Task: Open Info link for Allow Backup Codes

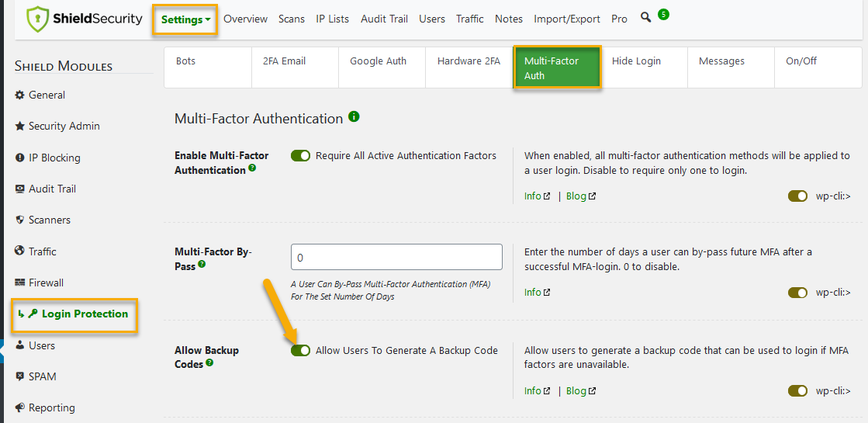Action: click(537, 391)
